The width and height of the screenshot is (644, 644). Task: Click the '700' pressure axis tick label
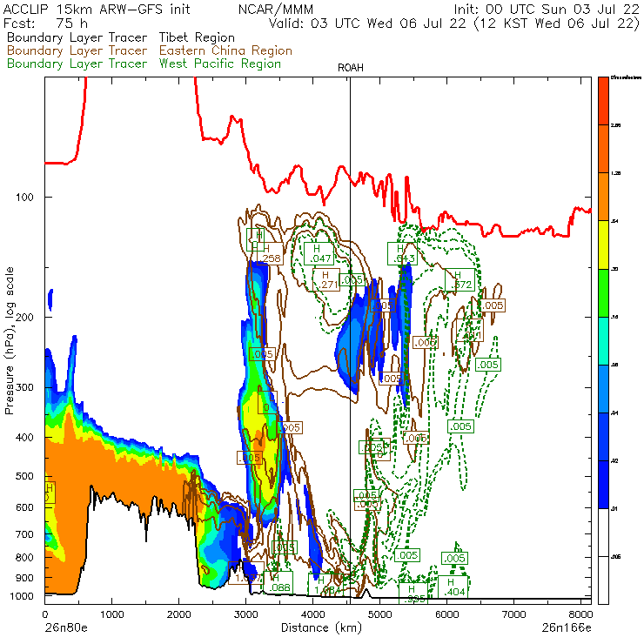tap(24, 534)
